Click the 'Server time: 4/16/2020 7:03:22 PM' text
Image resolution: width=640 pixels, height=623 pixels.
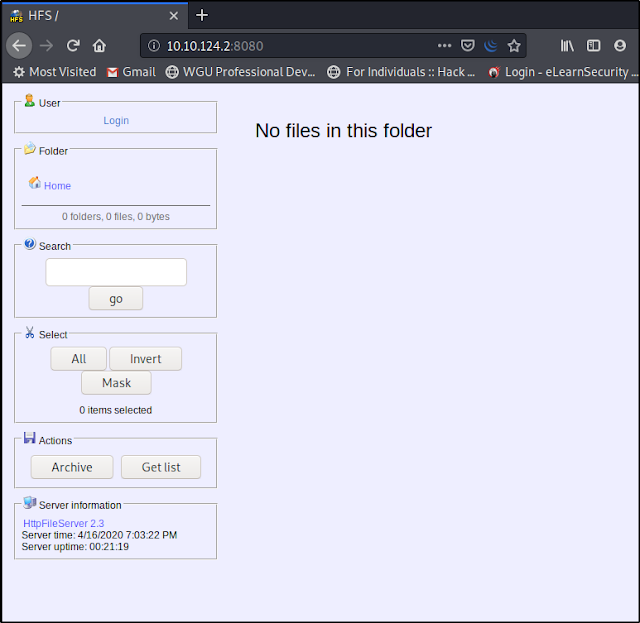point(99,535)
